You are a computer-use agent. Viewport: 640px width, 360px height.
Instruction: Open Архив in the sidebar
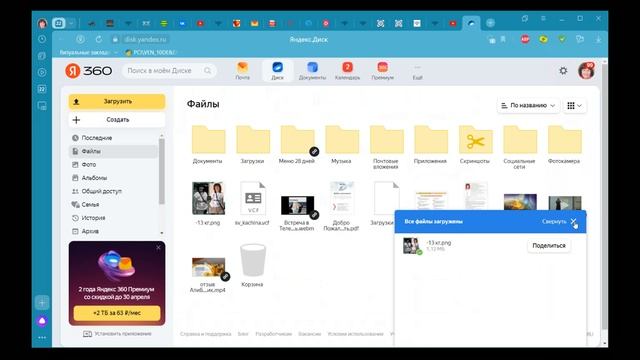point(90,231)
